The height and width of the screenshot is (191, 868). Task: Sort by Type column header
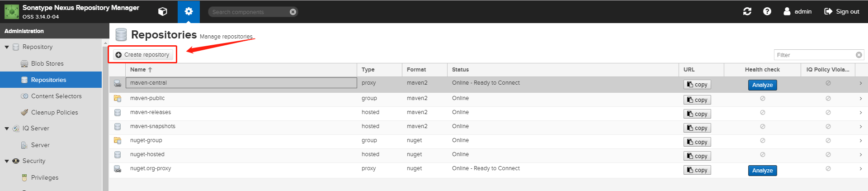(379, 70)
